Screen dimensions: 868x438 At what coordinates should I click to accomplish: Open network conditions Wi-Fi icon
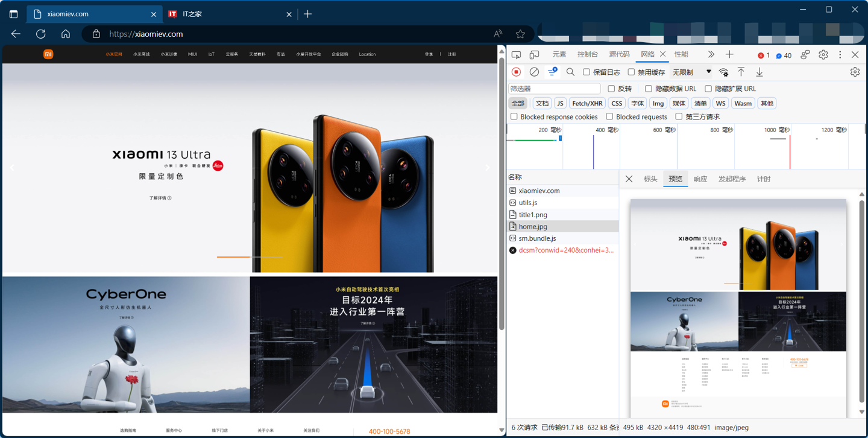coord(723,72)
